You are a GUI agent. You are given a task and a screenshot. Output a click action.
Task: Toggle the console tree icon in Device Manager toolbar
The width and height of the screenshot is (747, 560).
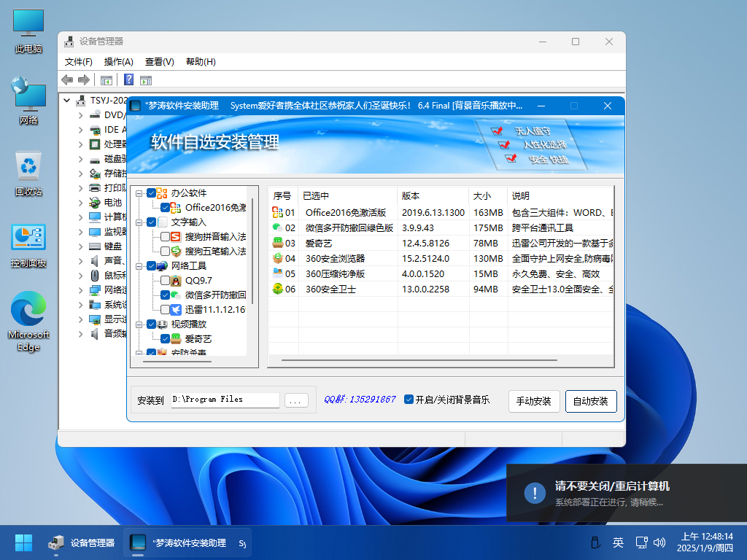pos(107,80)
